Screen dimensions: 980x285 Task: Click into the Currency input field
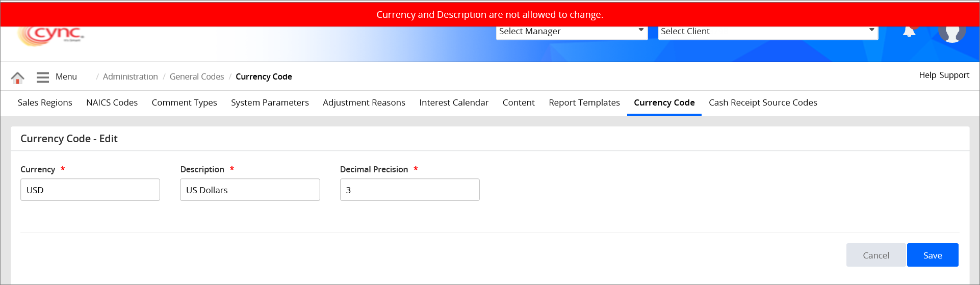(x=90, y=190)
